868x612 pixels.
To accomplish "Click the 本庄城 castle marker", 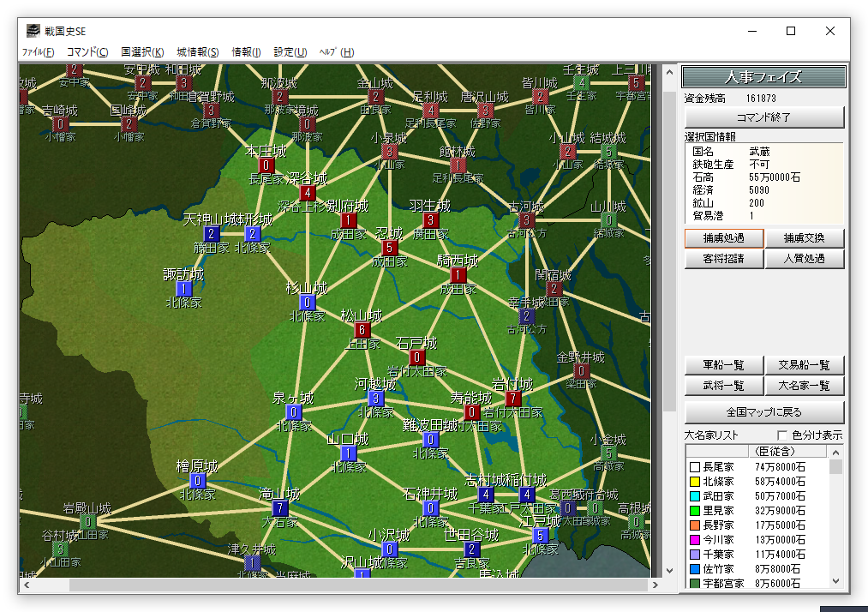I will [266, 165].
